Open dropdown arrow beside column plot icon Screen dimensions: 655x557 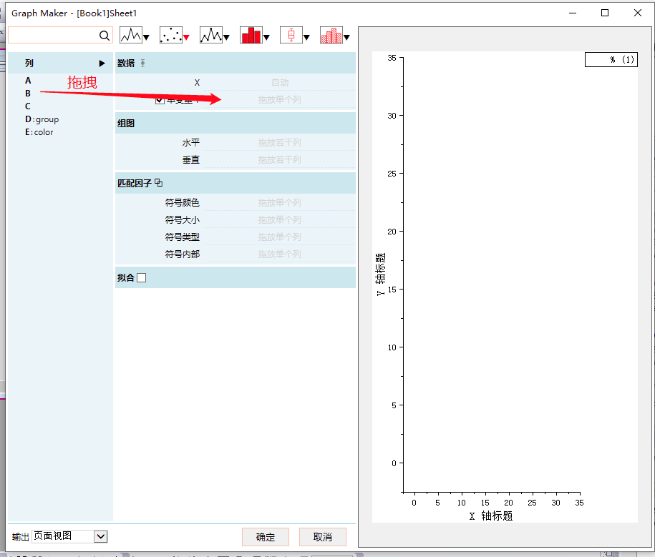pyautogui.click(x=267, y=38)
